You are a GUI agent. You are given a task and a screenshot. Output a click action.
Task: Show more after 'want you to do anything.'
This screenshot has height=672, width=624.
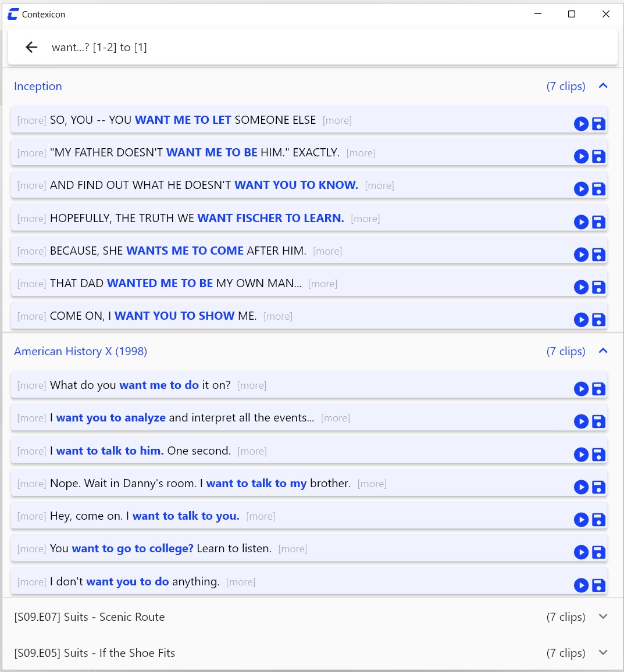(241, 581)
